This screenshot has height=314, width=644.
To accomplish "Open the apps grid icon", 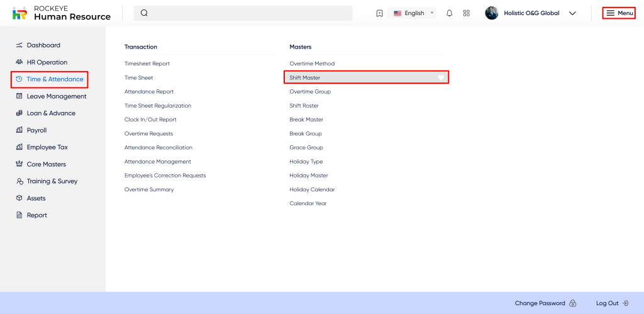I will (x=466, y=13).
